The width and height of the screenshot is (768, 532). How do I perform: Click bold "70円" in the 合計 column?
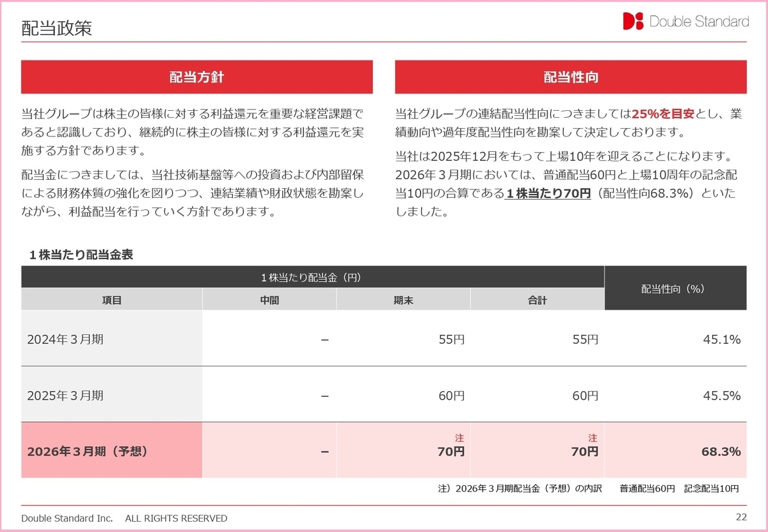(x=586, y=451)
